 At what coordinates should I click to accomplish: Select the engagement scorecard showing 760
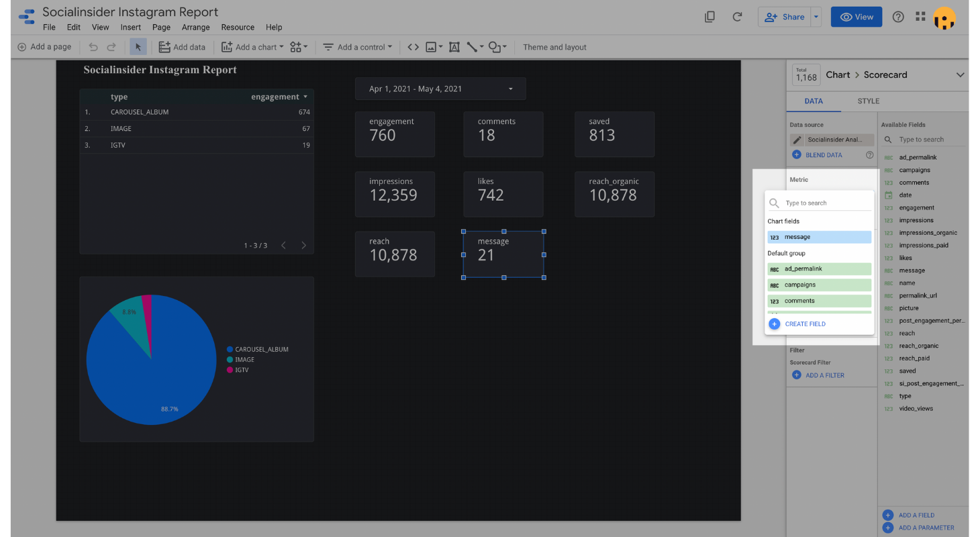(x=395, y=134)
